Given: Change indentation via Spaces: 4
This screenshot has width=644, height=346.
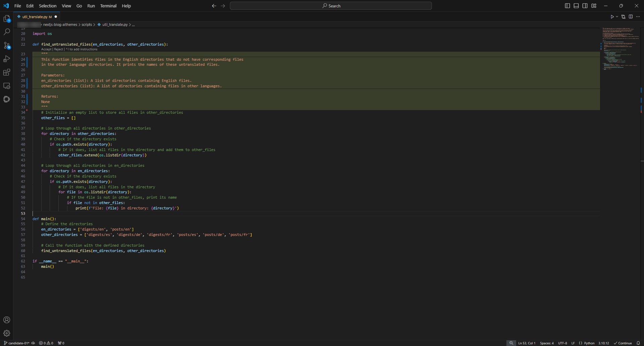Looking at the screenshot, I should [547, 343].
